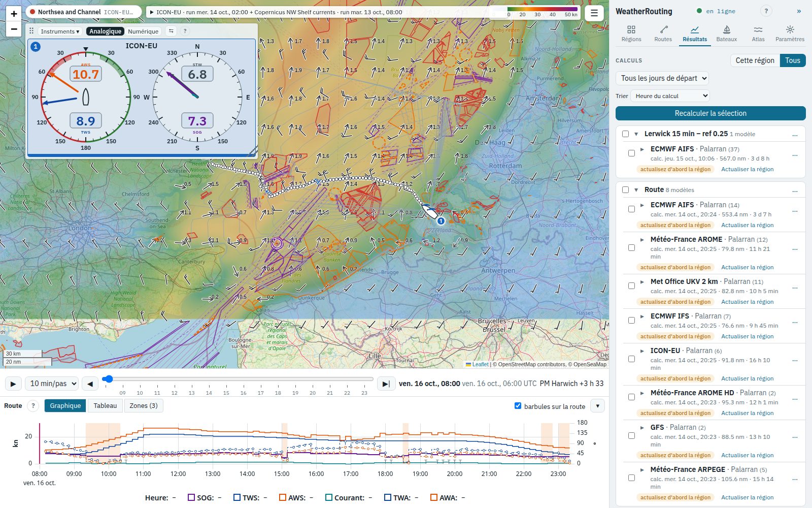Screen dimensions: 812x508
Task: Open the hamburger map menu
Action: coord(594,13)
